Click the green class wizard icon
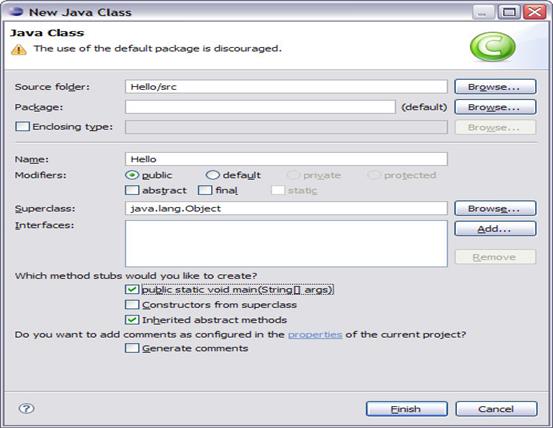 pos(493,47)
